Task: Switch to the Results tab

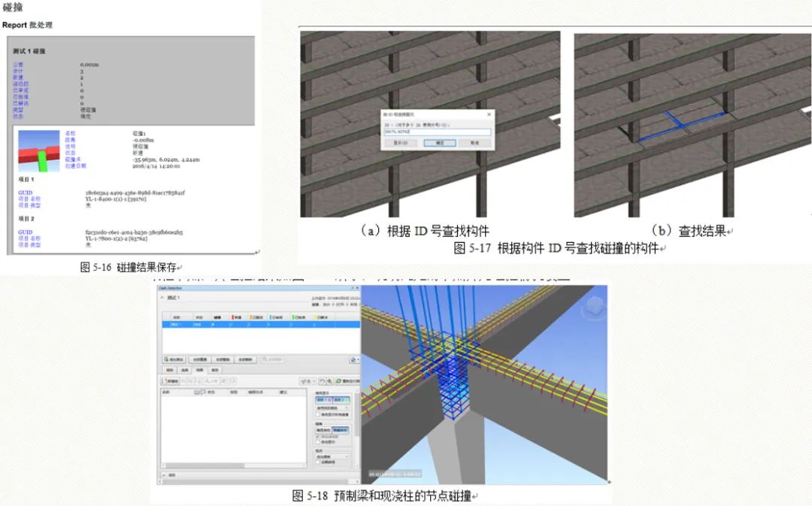Action: point(200,370)
